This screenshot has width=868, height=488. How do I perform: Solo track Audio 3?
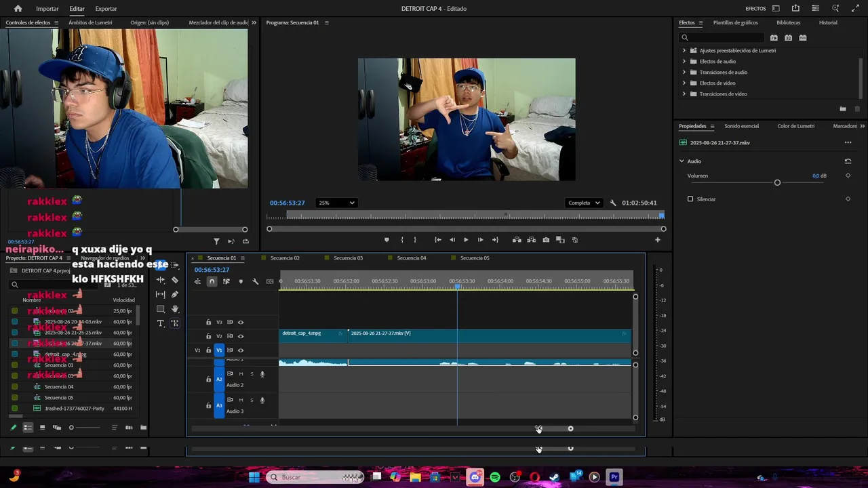(x=252, y=400)
